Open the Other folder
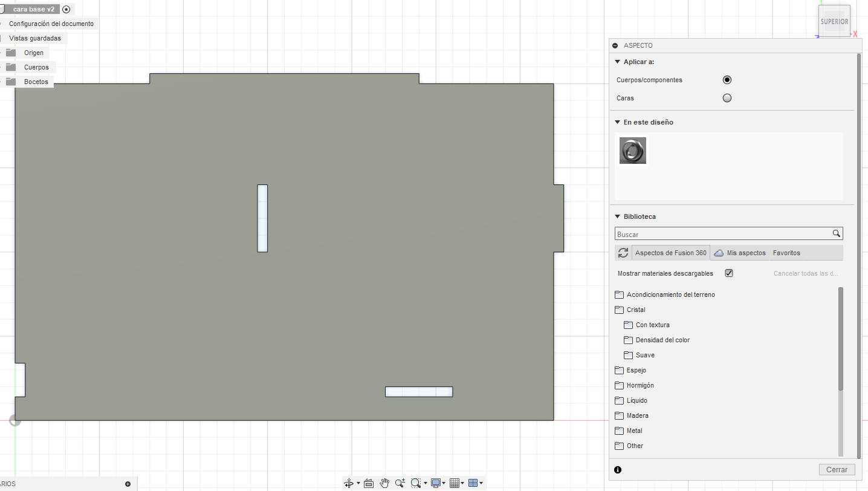Viewport: 868px width, 491px height. tap(629, 446)
